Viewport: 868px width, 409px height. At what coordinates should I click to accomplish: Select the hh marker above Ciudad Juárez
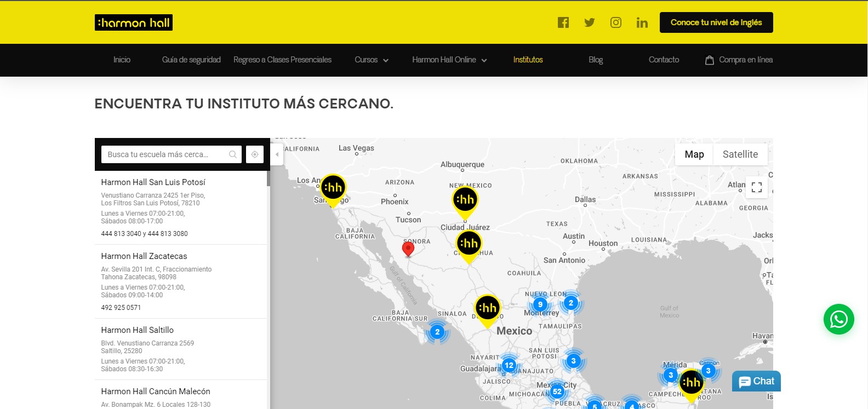tap(465, 202)
